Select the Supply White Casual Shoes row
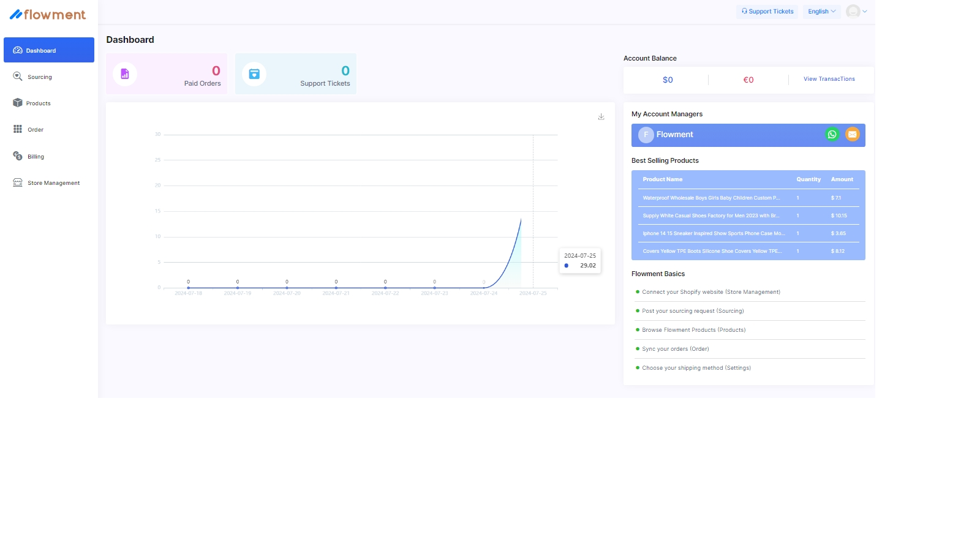This screenshot has width=980, height=551. [x=748, y=216]
